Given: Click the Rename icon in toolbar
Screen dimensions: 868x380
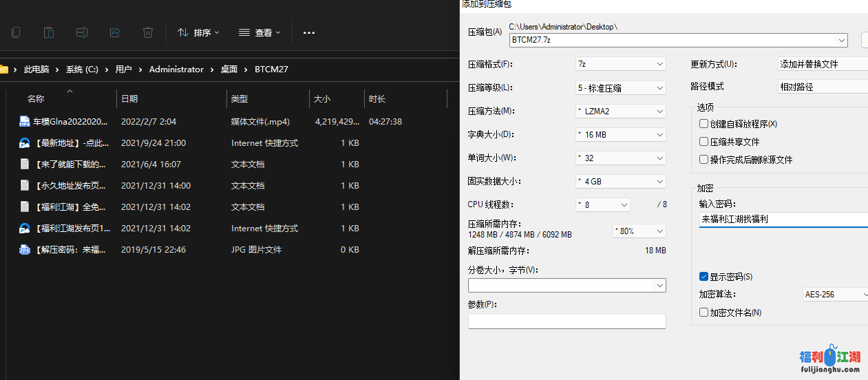Looking at the screenshot, I should [x=82, y=32].
